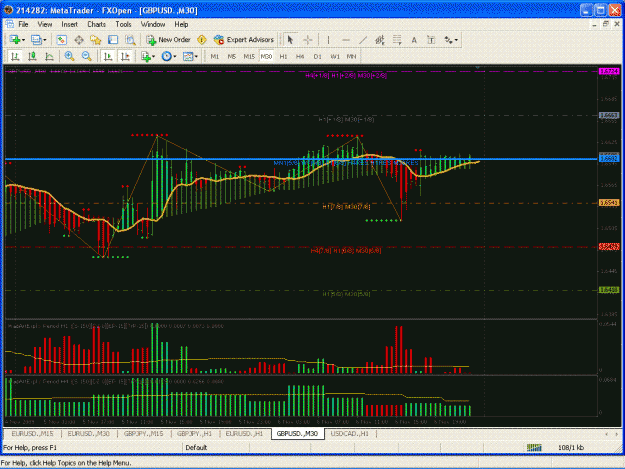
Task: Open the Insert menu
Action: (x=69, y=24)
